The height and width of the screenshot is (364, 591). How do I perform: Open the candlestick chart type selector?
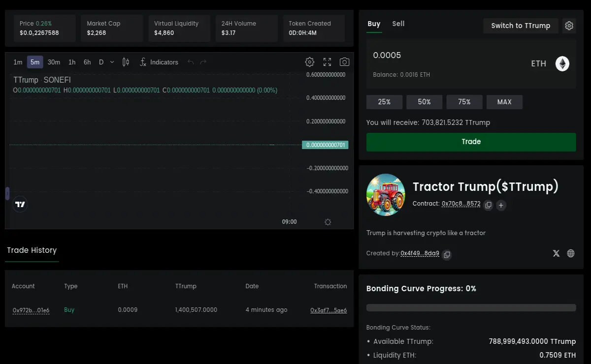(x=126, y=62)
